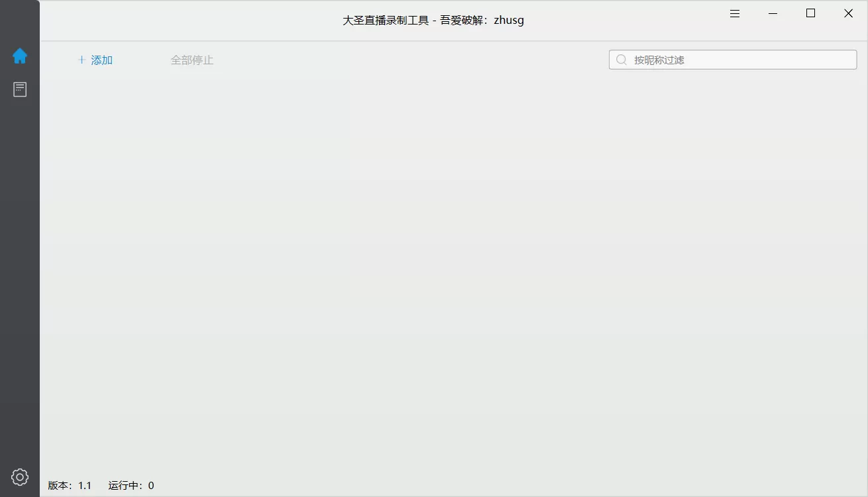This screenshot has width=868, height=497.
Task: Click the 运行中 counter in the status bar
Action: 130,485
